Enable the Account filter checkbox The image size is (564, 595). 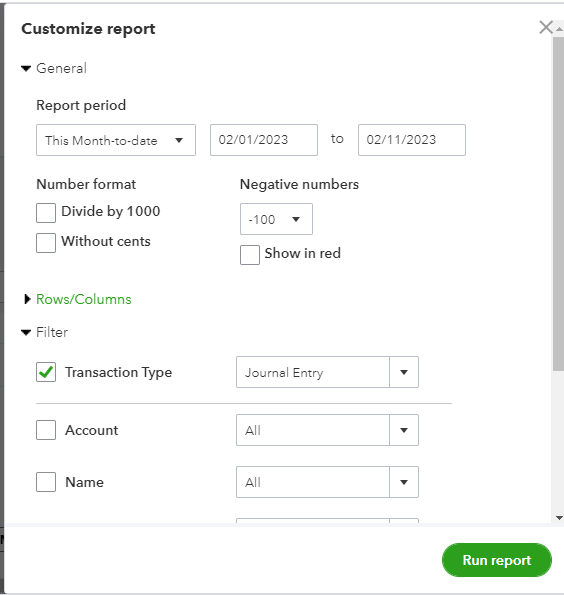click(46, 430)
